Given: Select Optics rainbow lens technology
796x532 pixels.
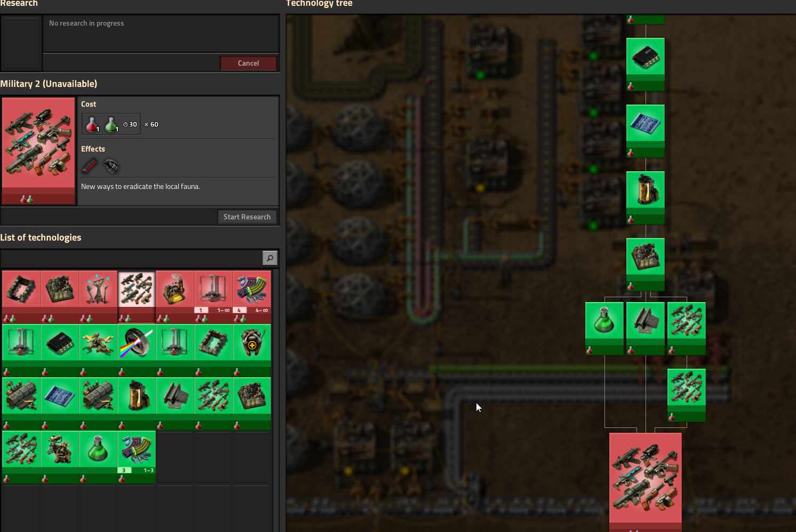Looking at the screenshot, I should [x=137, y=350].
